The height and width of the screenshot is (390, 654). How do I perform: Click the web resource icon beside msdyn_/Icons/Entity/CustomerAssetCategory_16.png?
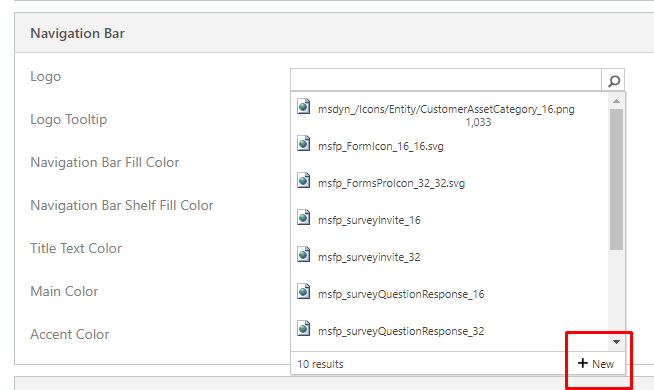[304, 106]
